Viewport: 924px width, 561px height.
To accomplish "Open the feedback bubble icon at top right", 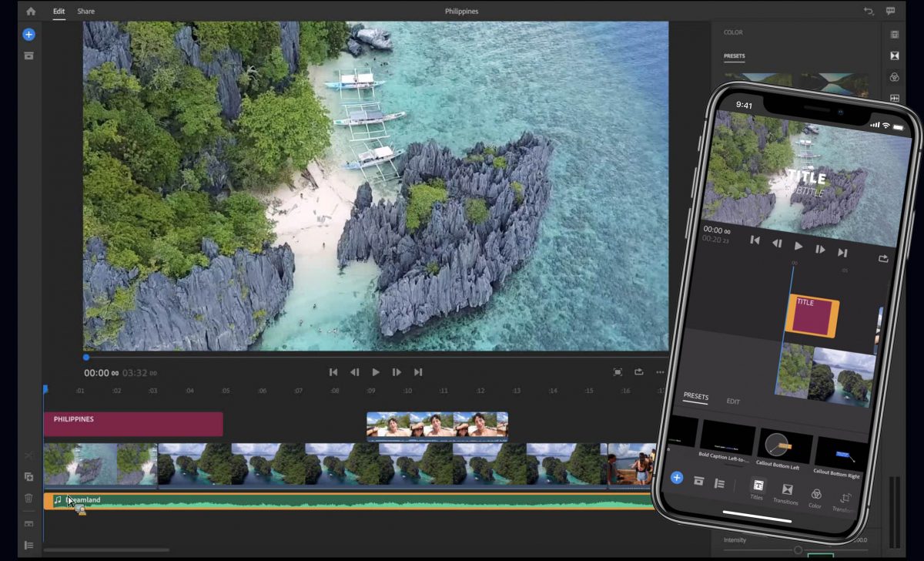I will 890,11.
